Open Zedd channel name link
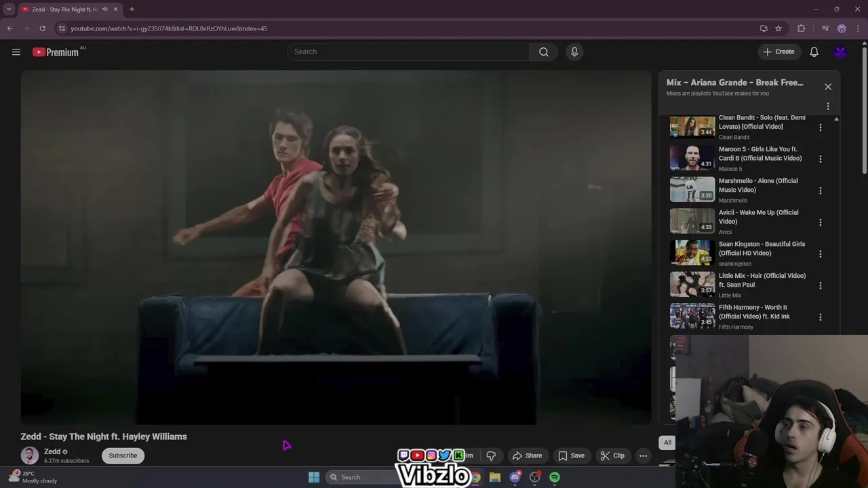Screen dimensions: 868x488 (x=52, y=451)
